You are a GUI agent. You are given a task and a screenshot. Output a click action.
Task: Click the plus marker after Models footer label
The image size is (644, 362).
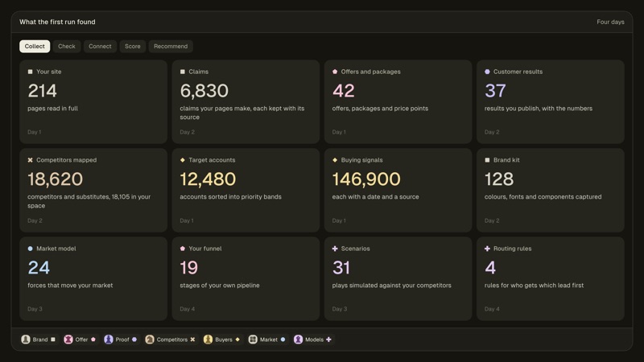coord(328,339)
